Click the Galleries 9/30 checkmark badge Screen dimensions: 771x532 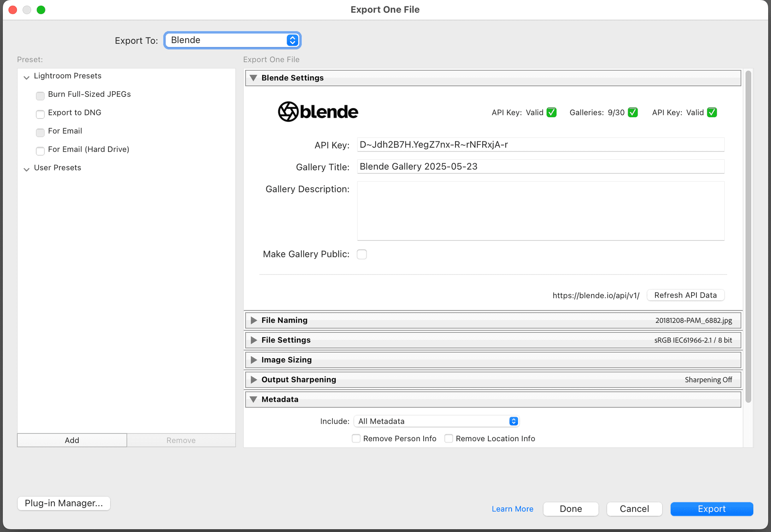(632, 112)
